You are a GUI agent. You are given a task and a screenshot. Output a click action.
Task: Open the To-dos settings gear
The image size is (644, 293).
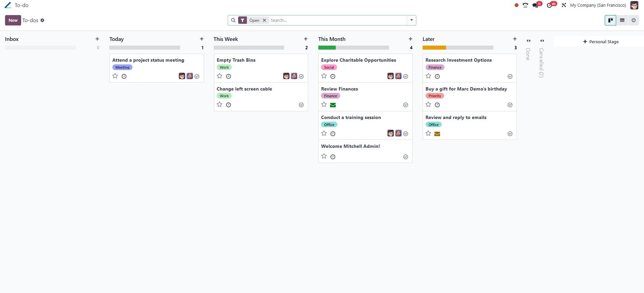tap(42, 20)
